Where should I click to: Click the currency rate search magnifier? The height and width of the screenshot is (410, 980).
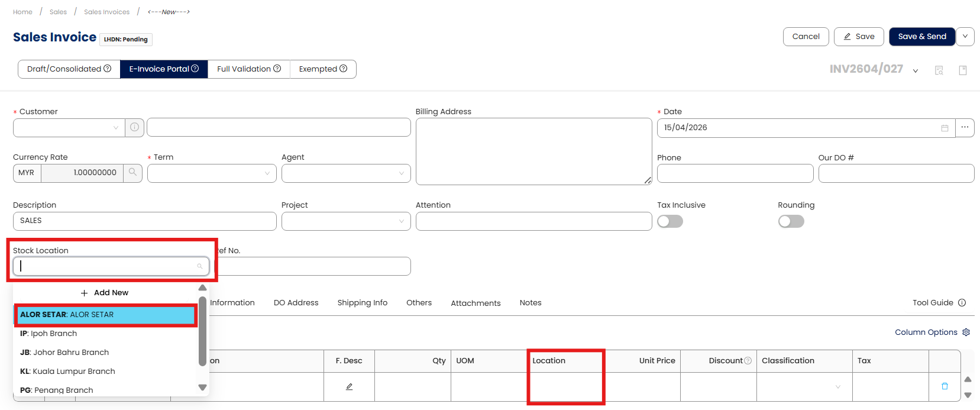coord(132,173)
